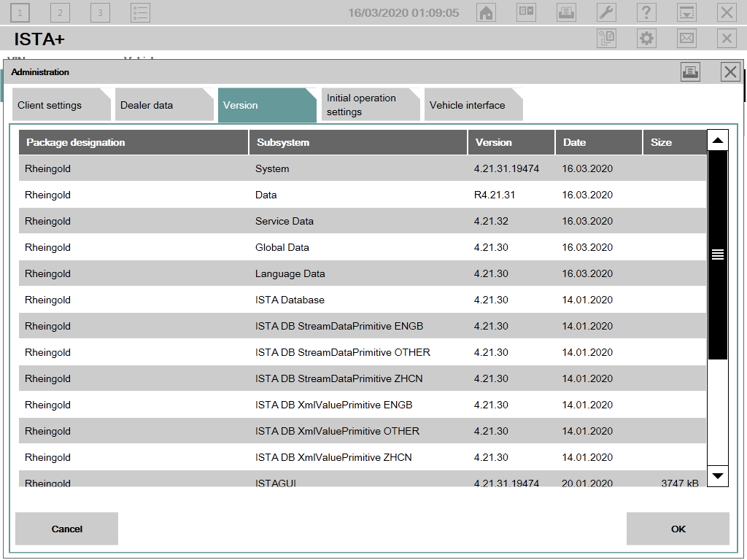
Task: Open the home screen icon
Action: click(486, 12)
